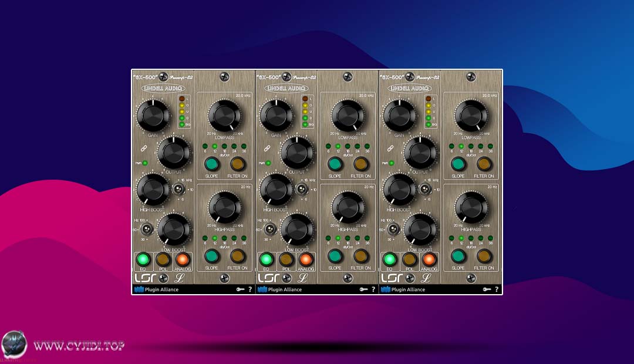The height and width of the screenshot is (364, 634).
Task: Click highpass SLOPE button in middle plugin
Action: pyautogui.click(x=335, y=255)
